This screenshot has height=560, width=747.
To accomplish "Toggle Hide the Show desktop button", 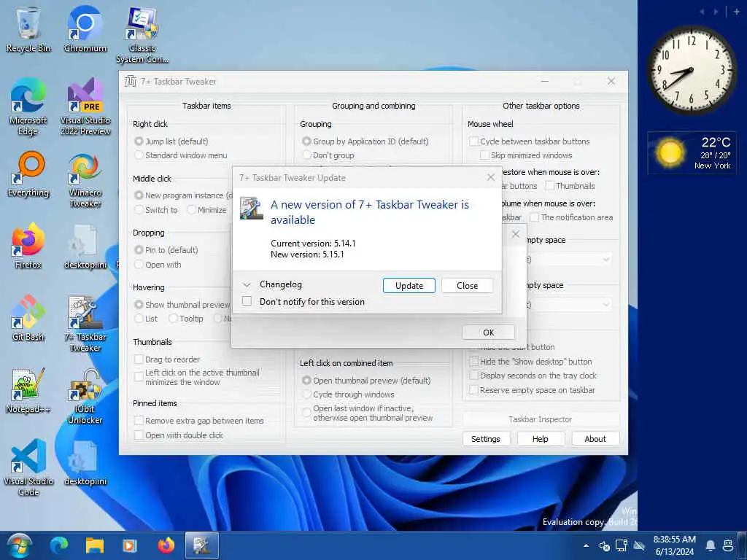I will point(473,362).
